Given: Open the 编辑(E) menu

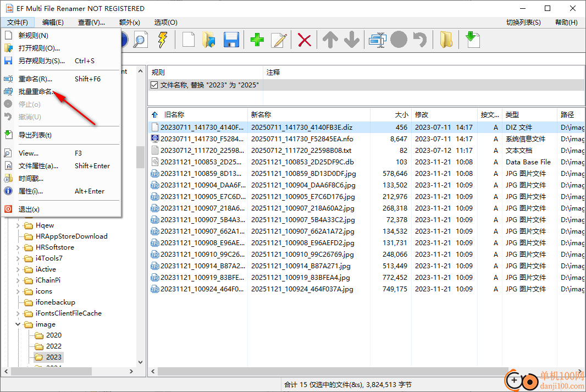Looking at the screenshot, I should point(53,23).
